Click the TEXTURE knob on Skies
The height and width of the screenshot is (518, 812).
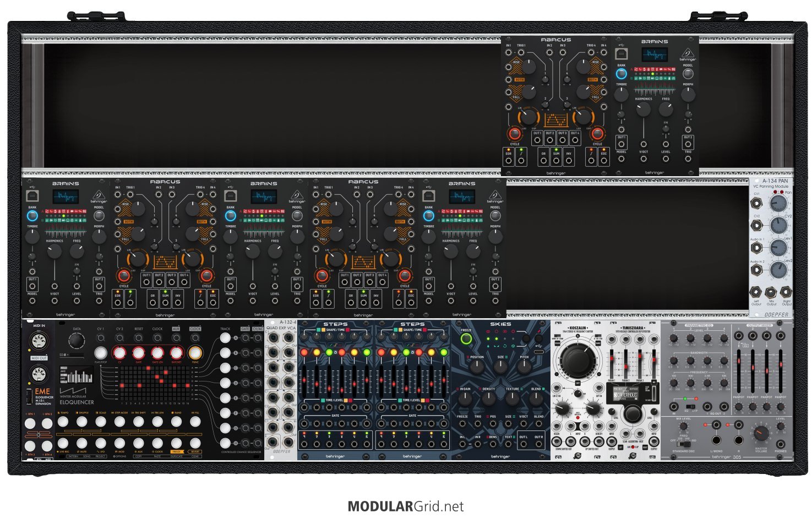point(512,399)
